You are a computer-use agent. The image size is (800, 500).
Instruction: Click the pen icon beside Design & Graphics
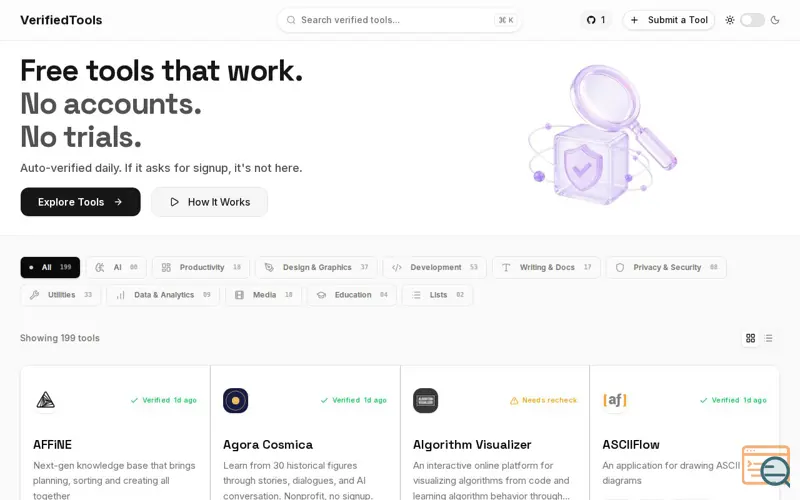tap(269, 267)
